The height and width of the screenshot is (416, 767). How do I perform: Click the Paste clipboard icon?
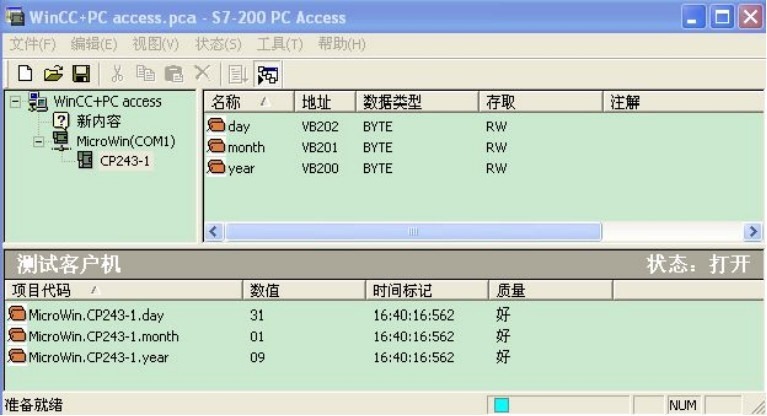pyautogui.click(x=174, y=74)
